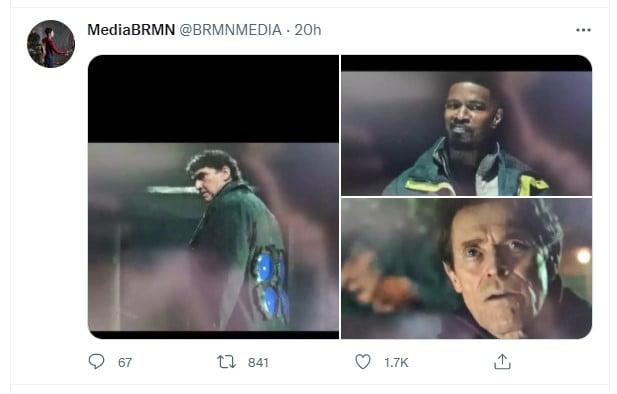Click the black letterbox area above left photo
The height and width of the screenshot is (394, 617).
click(213, 99)
